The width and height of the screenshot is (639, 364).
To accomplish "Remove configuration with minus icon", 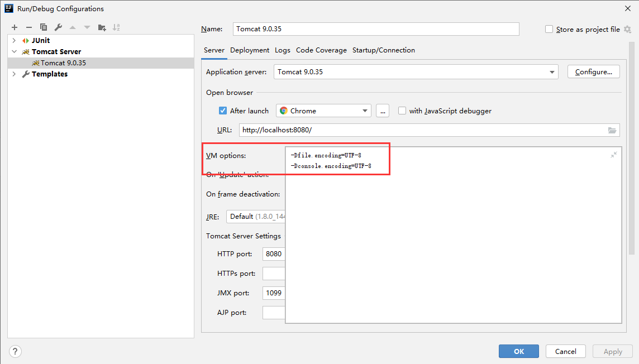I will 29,27.
